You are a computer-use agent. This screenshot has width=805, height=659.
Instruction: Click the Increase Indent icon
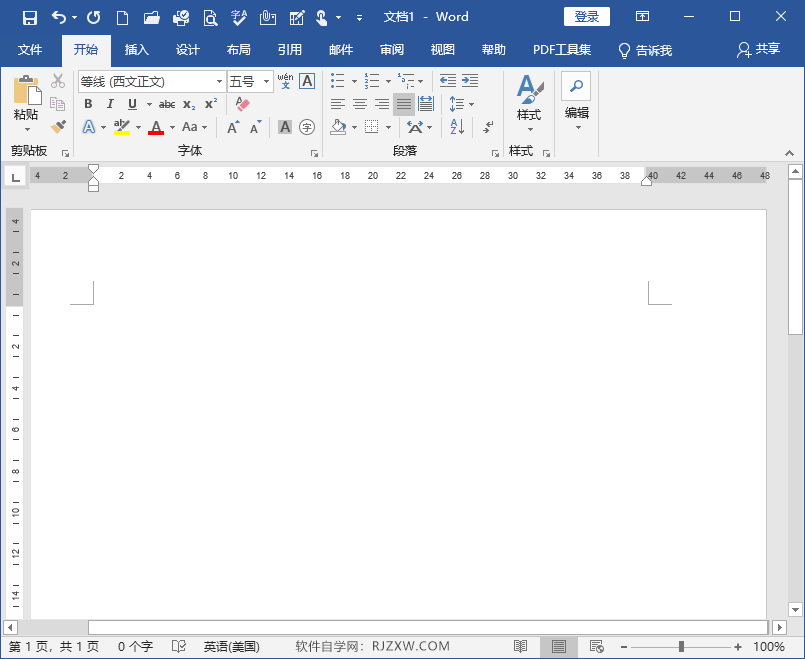click(469, 80)
